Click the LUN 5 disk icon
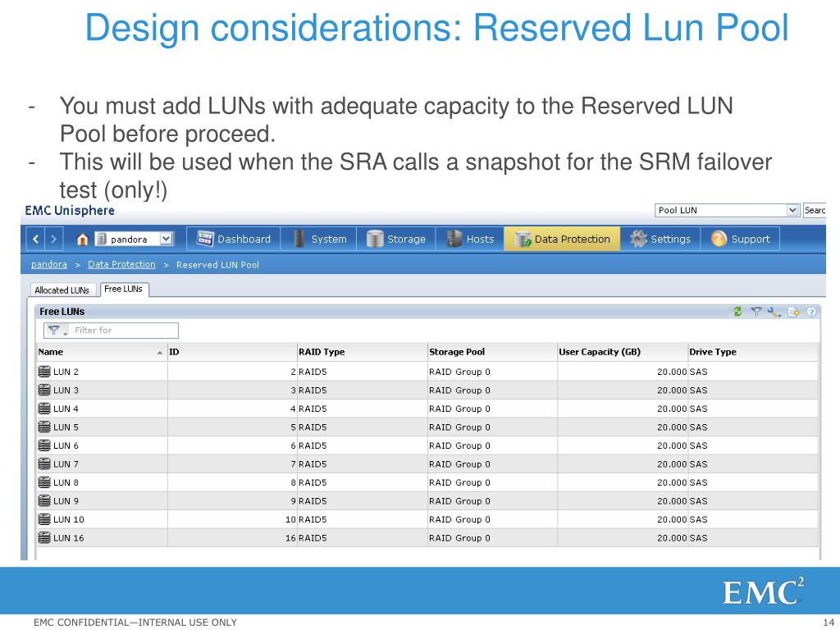Image resolution: width=840 pixels, height=630 pixels. tap(44, 427)
